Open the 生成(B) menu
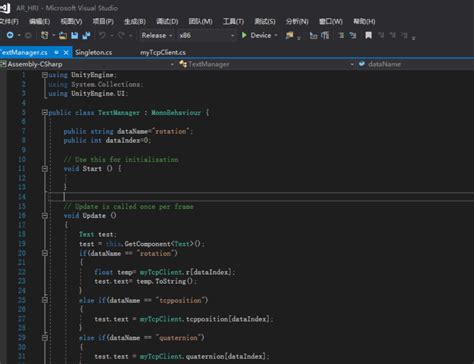 pos(135,22)
